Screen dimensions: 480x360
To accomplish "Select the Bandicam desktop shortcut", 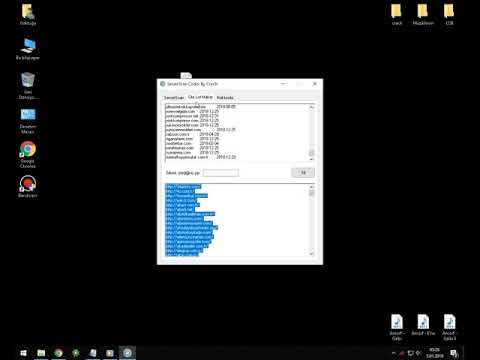I will coord(28,186).
